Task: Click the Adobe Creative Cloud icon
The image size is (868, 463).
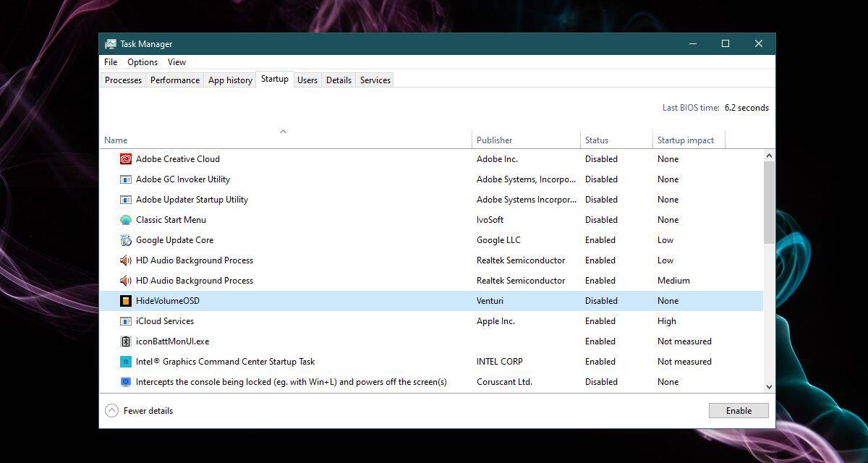Action: pos(126,159)
